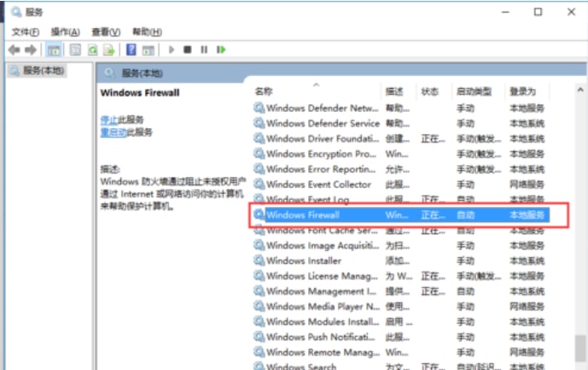Open the Help question-mark icon
The width and height of the screenshot is (588, 370).
click(x=131, y=50)
